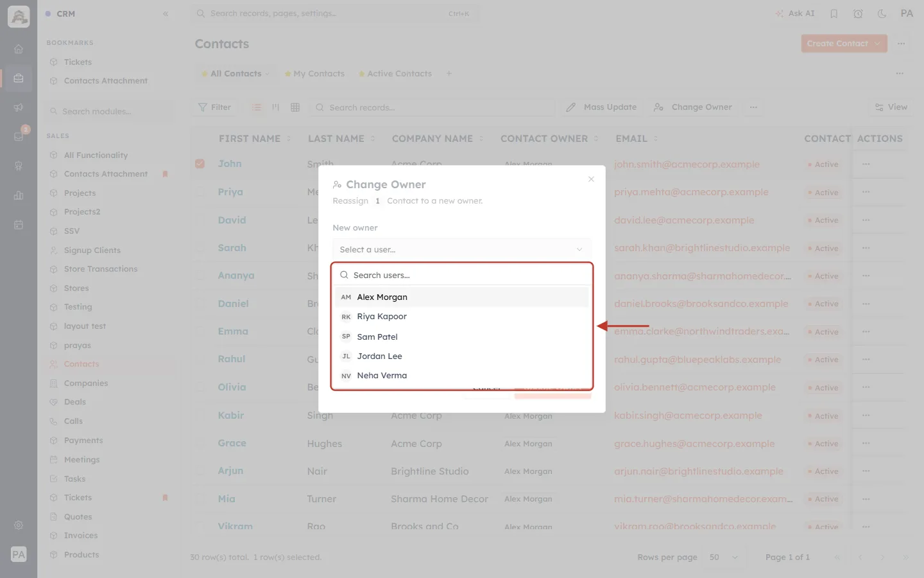Open the View settings button
The image size is (924, 578).
[891, 107]
